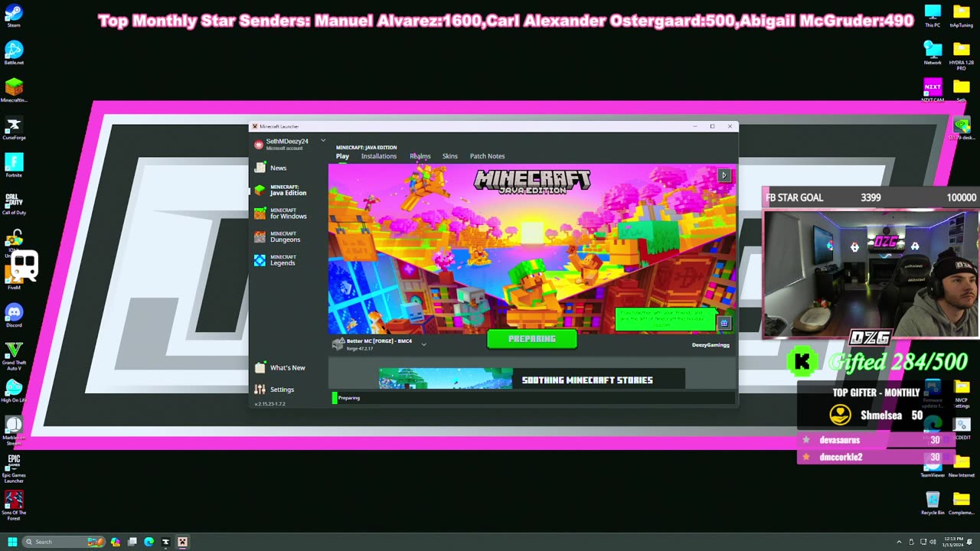Expand the Better MC installation selector
The width and height of the screenshot is (980, 551).
423,344
